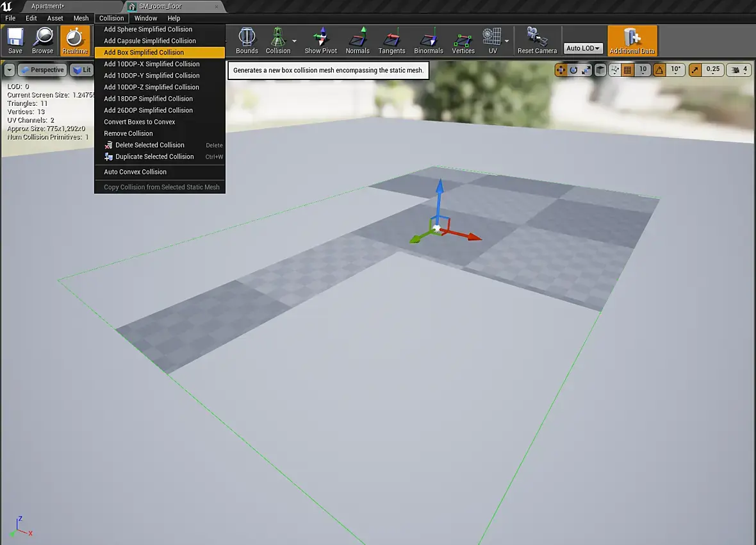
Task: Choose Add 18DOP Simplified Collision
Action: tap(160, 99)
